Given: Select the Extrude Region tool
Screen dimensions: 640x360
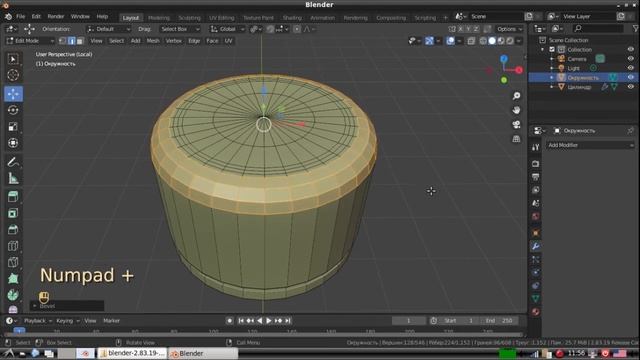Looking at the screenshot, I should pos(13,197).
